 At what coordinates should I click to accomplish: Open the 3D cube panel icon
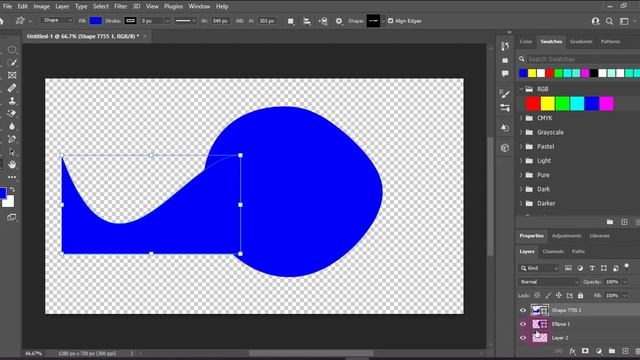pyautogui.click(x=505, y=148)
